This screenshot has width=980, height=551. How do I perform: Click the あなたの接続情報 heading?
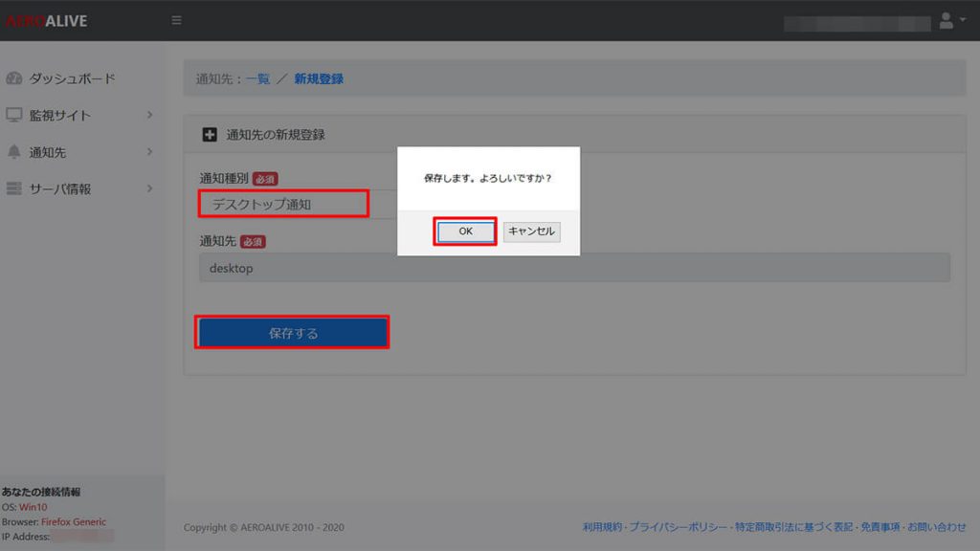(x=40, y=492)
